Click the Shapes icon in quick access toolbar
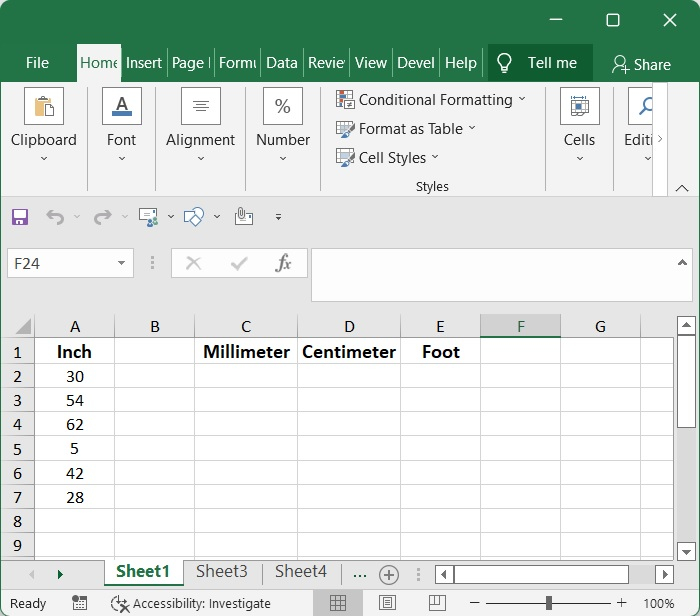700x616 pixels. [194, 216]
